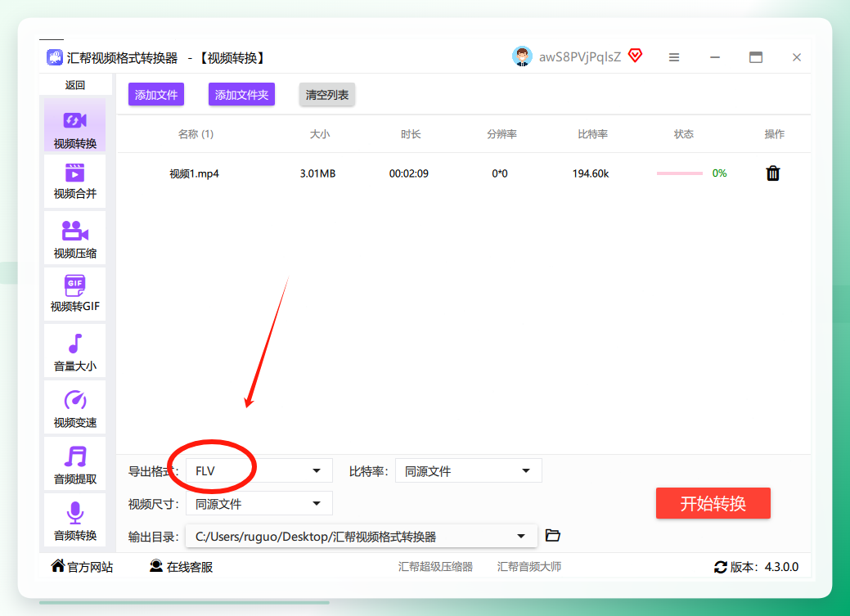Screen dimensions: 850x616
Task: Click the 分辨率 column header
Action: pos(501,134)
